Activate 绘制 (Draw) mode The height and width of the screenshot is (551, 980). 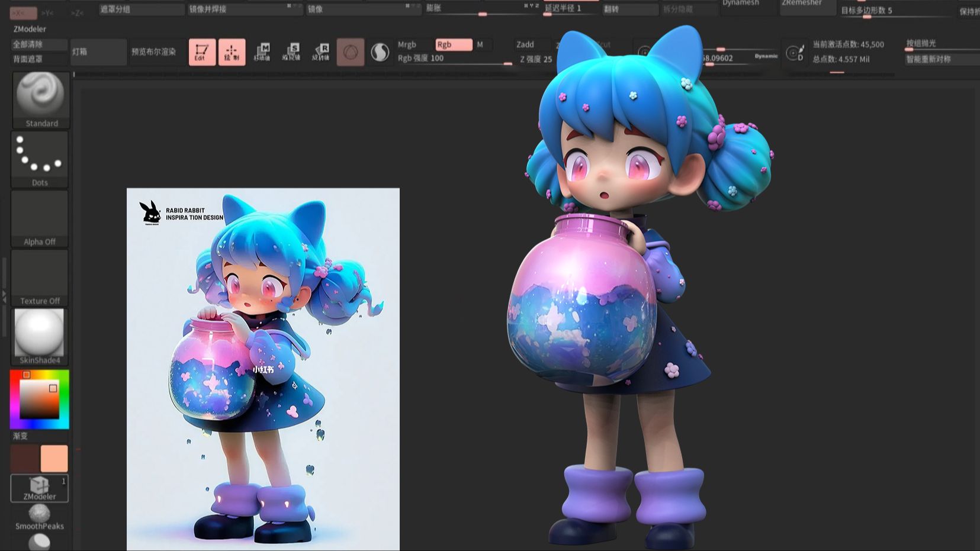(232, 52)
